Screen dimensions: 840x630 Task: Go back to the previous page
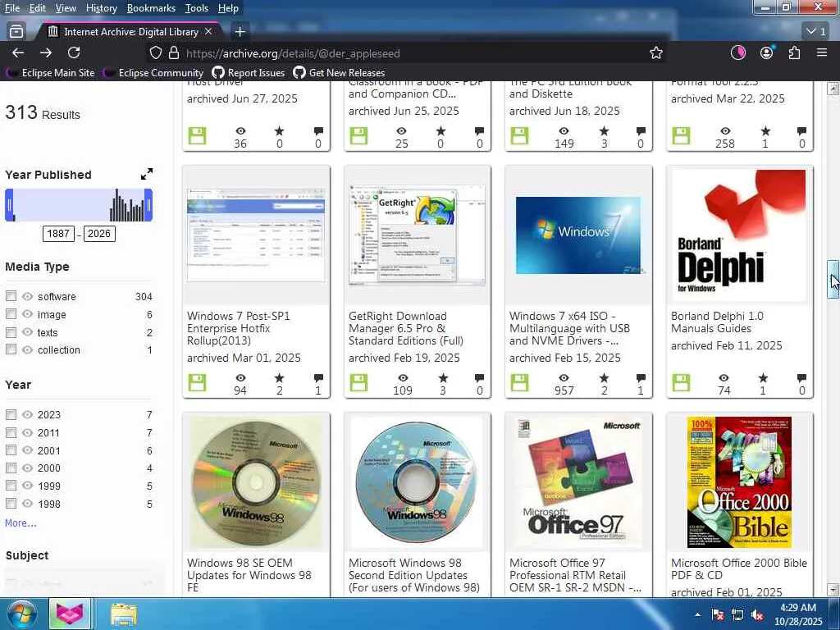(x=18, y=52)
